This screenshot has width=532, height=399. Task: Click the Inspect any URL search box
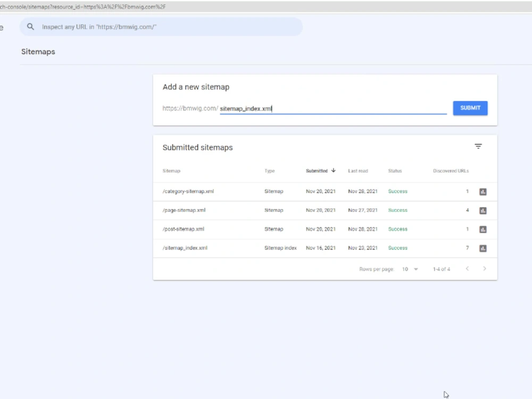point(161,27)
